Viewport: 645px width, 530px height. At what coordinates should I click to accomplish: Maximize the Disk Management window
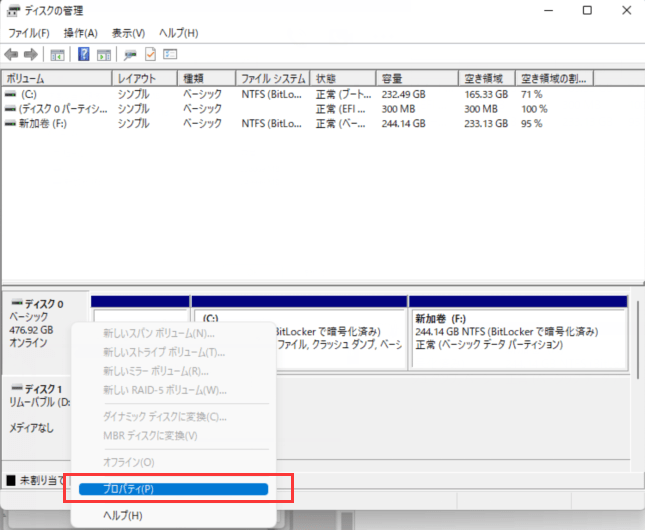pos(587,10)
